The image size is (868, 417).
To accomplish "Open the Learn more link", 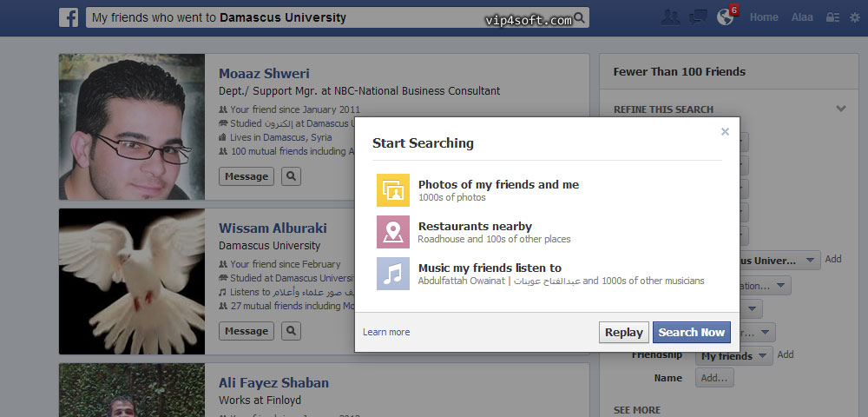I will (x=386, y=332).
